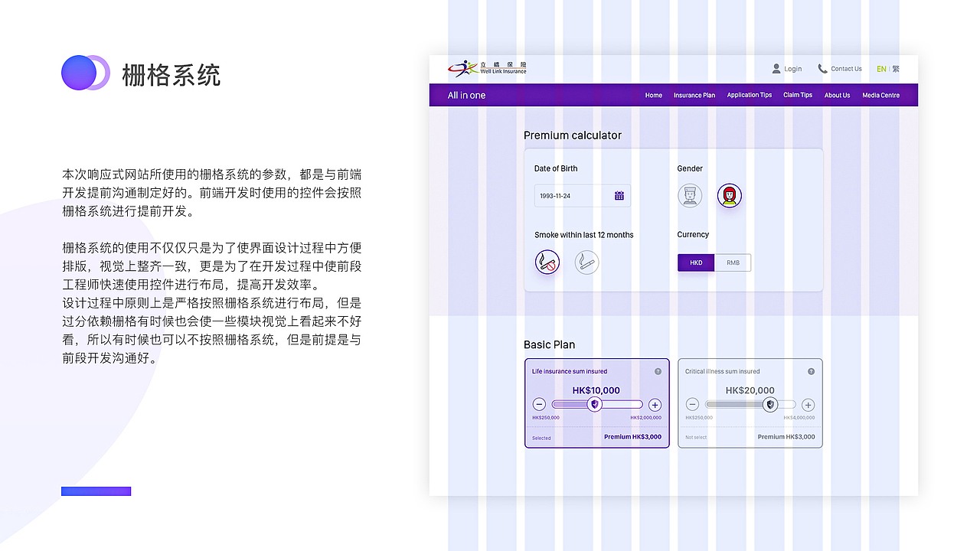980x551 pixels.
Task: Click the Premium calculator heading
Action: pos(573,135)
